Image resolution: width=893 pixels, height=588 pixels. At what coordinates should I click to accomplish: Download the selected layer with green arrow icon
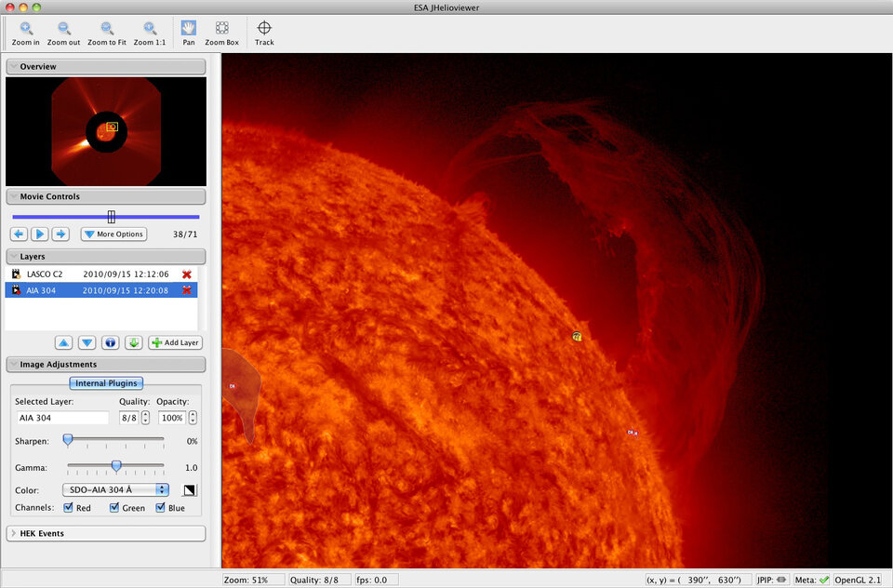[133, 342]
